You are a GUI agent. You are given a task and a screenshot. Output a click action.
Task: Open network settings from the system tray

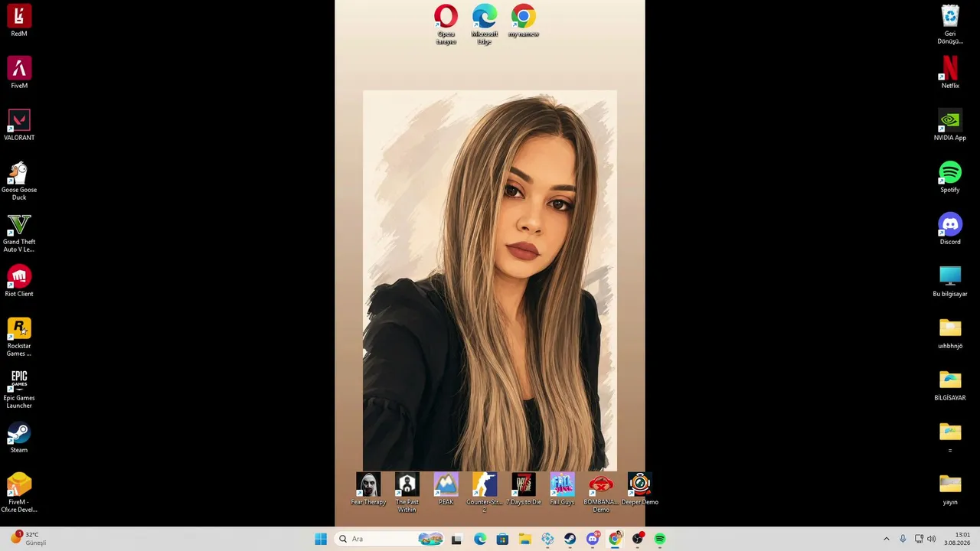(919, 539)
